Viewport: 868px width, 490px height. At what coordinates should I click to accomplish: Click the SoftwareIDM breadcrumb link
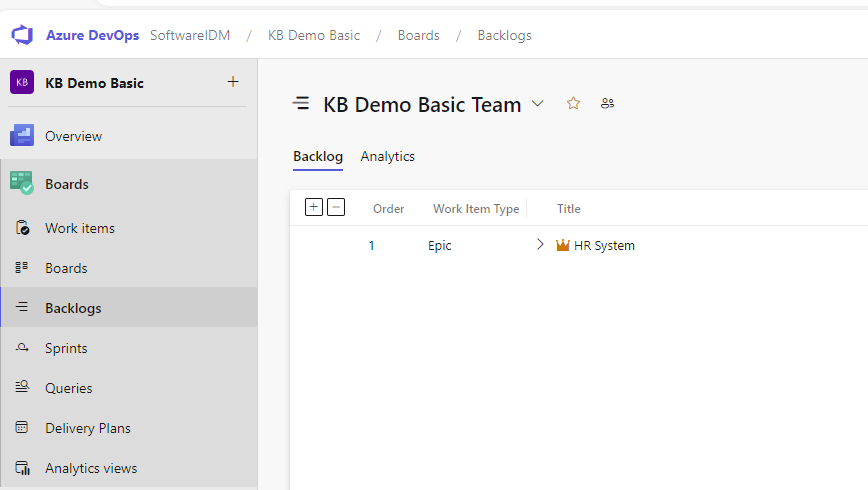point(190,35)
